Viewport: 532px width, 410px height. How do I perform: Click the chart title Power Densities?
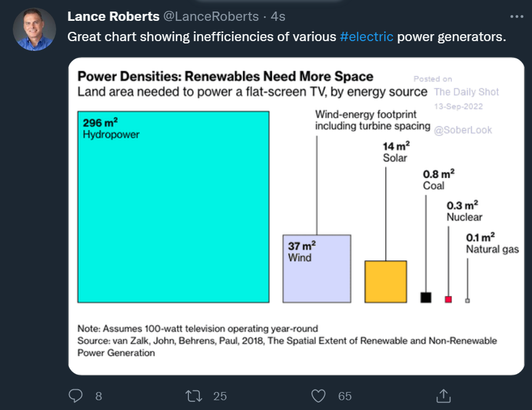tap(225, 76)
